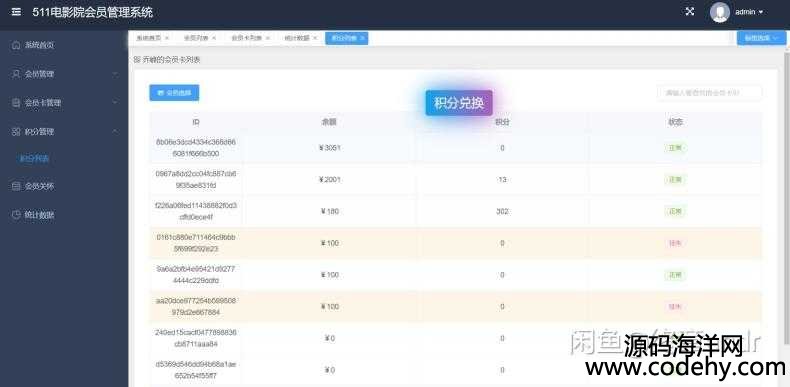Close the 统计数据 tab with its X
The width and height of the screenshot is (790, 387).
click(x=315, y=38)
